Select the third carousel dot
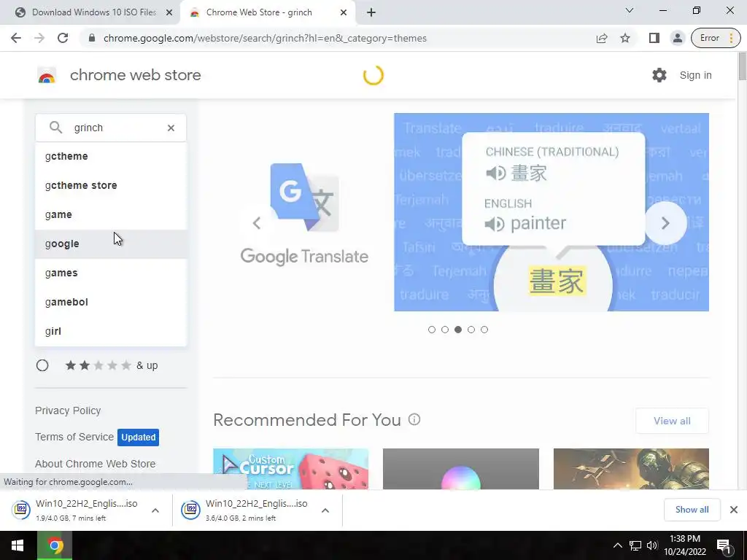747x560 pixels. pyautogui.click(x=458, y=330)
